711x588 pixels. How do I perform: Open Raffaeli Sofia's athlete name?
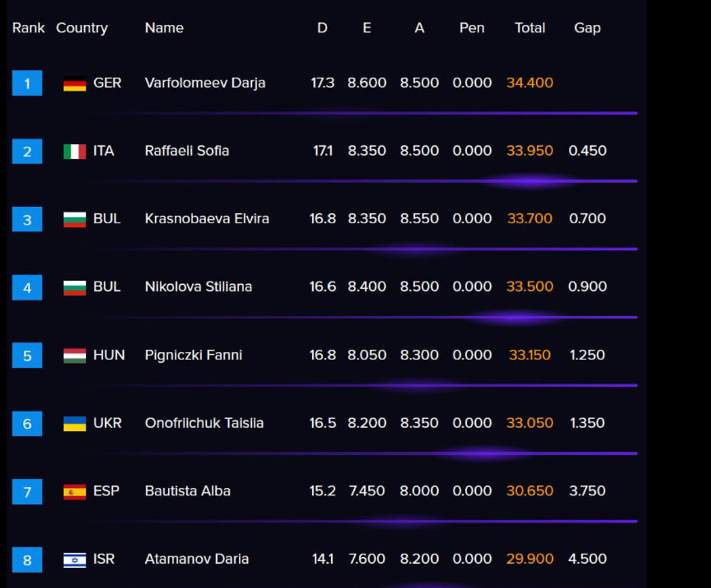click(187, 151)
